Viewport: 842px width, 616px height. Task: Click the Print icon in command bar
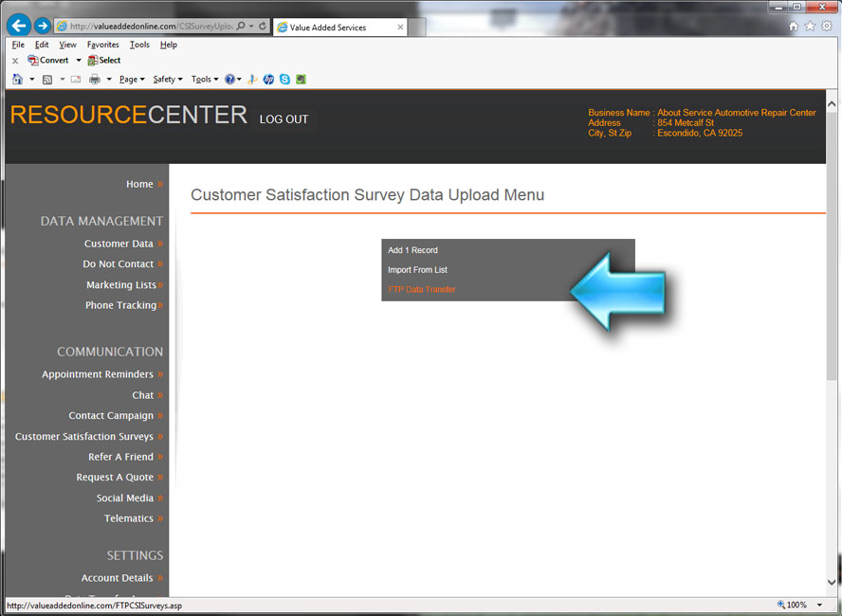coord(95,80)
